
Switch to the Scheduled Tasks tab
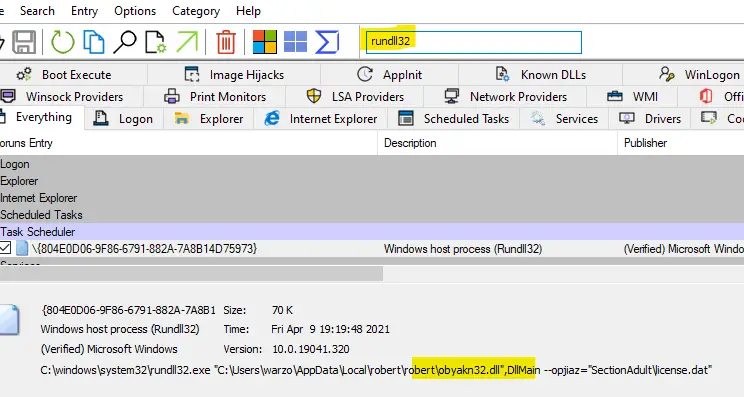pos(454,119)
